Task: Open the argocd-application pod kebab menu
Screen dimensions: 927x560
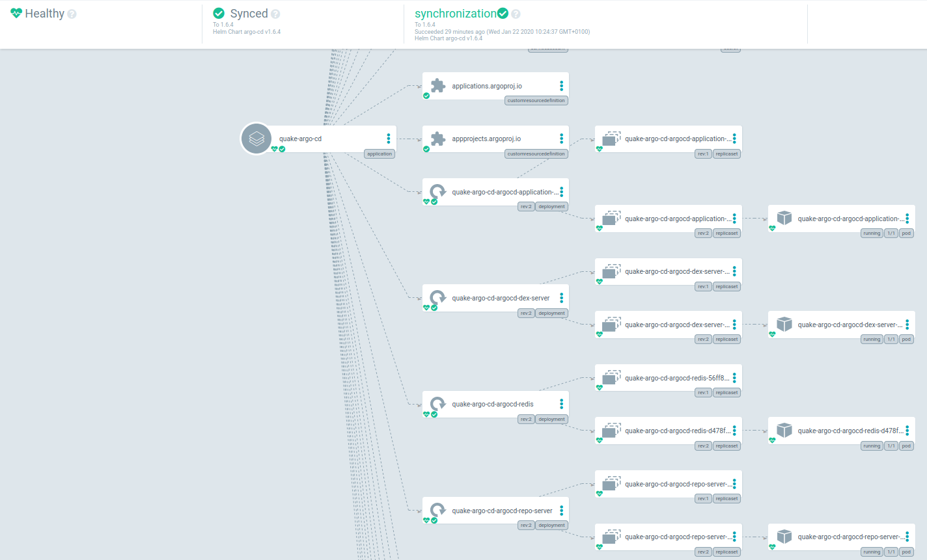Action: point(907,219)
